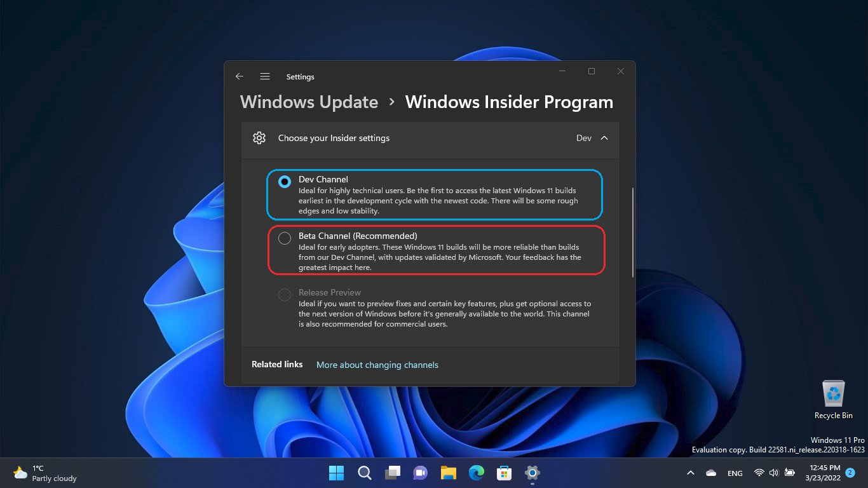Minimize the Settings window
The image size is (868, 488).
(562, 71)
